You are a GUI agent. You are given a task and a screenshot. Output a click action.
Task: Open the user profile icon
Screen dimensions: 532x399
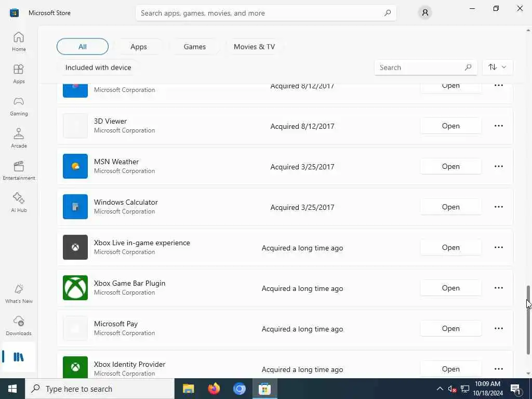(425, 13)
